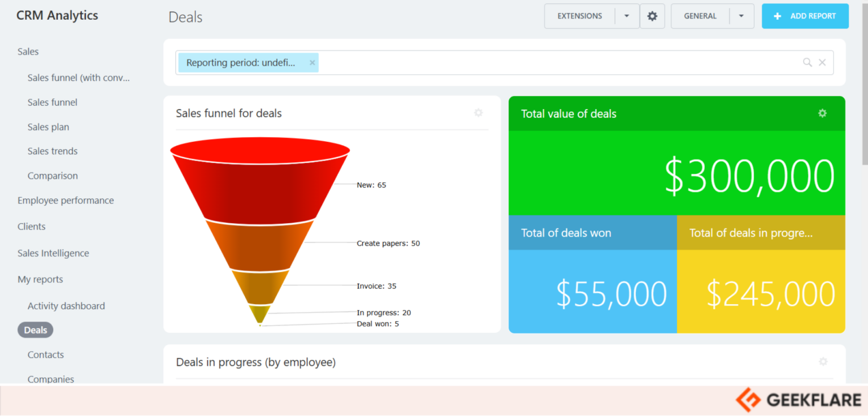The width and height of the screenshot is (868, 416).
Task: Open Activity dashboard report
Action: pos(66,306)
